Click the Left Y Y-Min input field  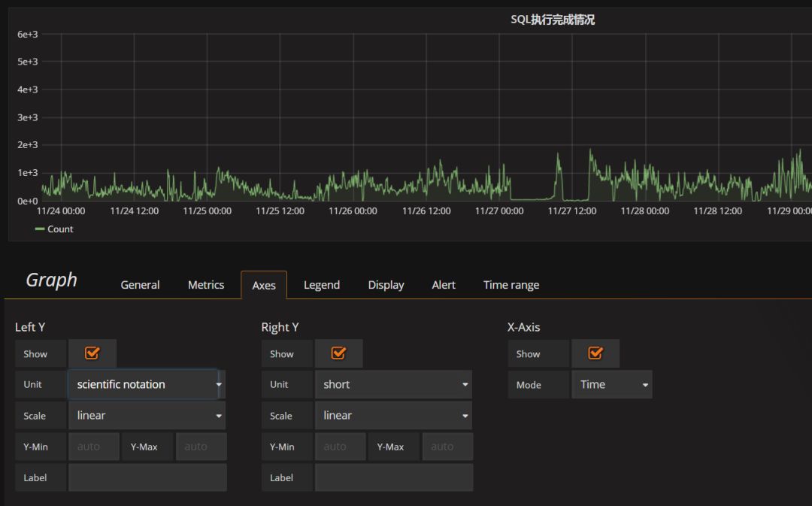pos(94,447)
